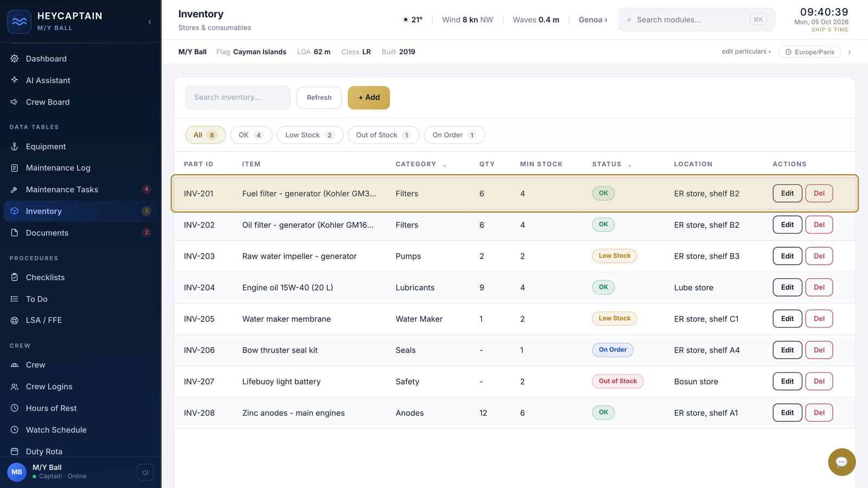The height and width of the screenshot is (488, 868).
Task: Click the Zinc anodes - main engines item
Action: point(293,413)
